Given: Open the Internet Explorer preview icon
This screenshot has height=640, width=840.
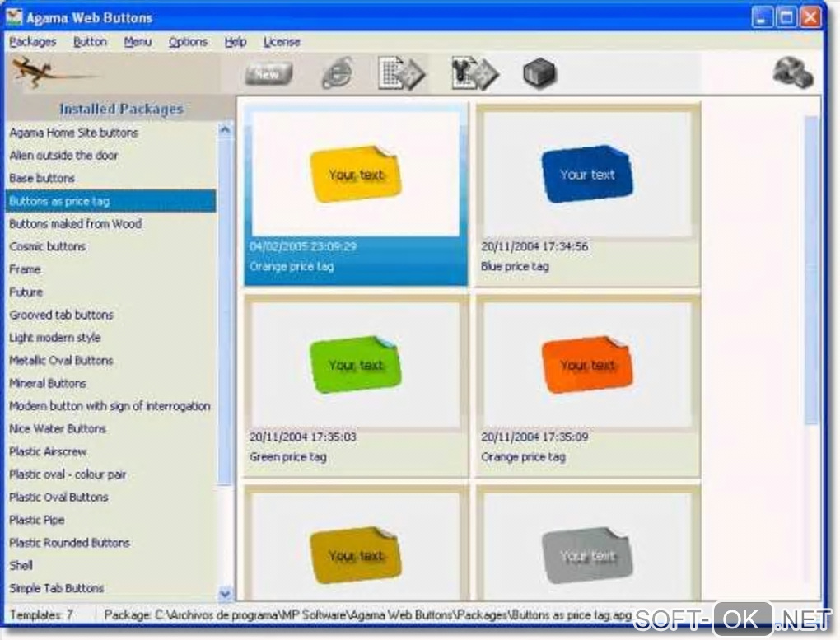Looking at the screenshot, I should pos(338,73).
